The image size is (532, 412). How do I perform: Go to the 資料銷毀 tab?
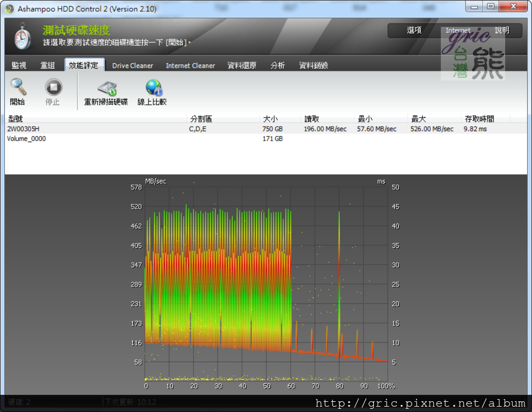pos(314,65)
